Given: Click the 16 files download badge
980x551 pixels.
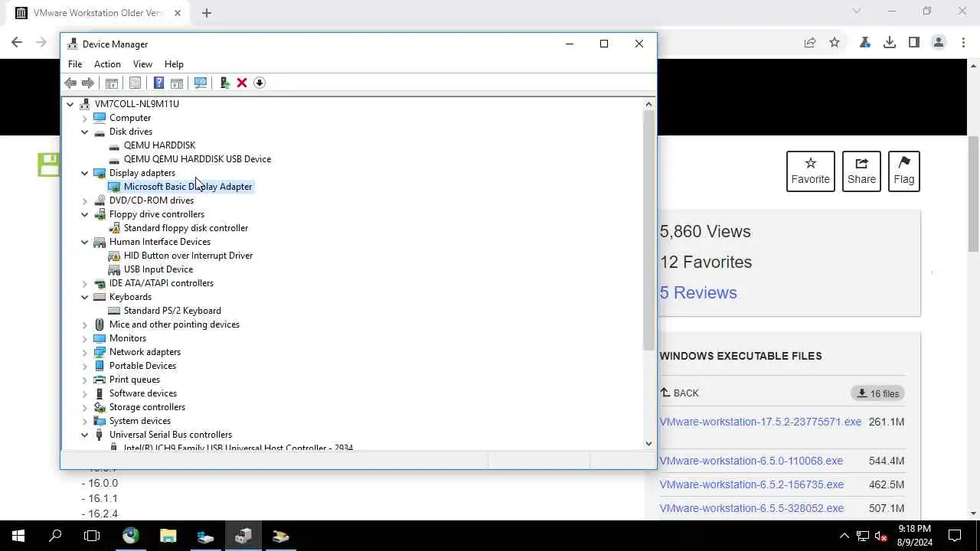Looking at the screenshot, I should tap(877, 393).
